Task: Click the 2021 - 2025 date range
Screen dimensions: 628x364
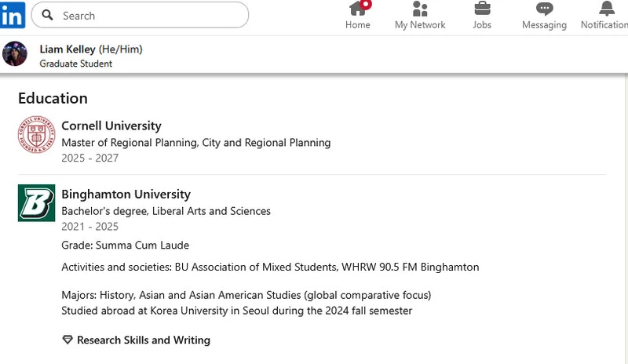Action: tap(89, 227)
